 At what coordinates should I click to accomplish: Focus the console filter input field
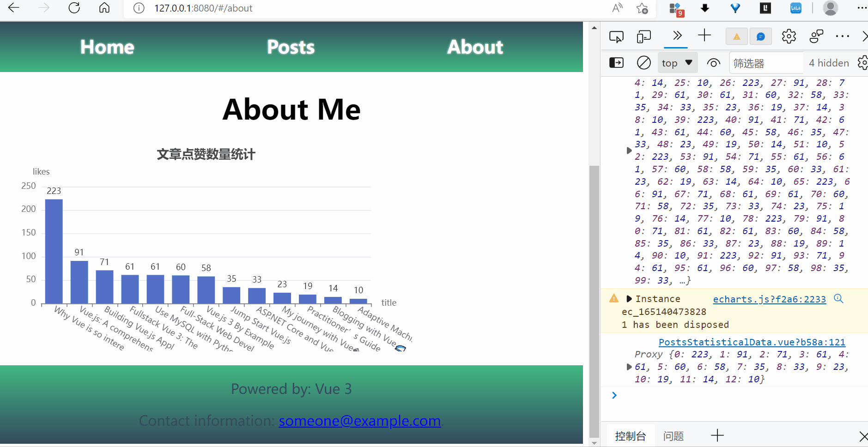click(x=766, y=63)
